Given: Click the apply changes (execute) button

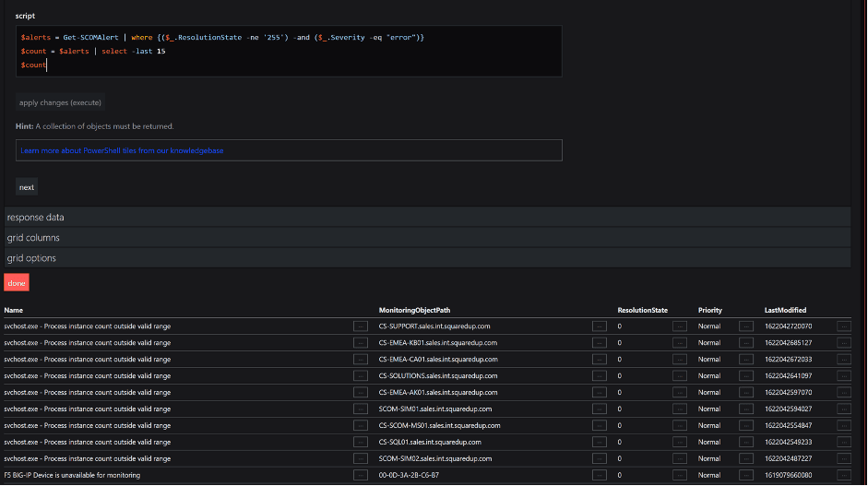Looking at the screenshot, I should (60, 102).
